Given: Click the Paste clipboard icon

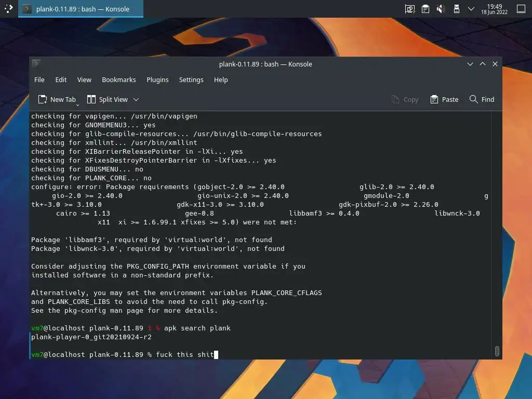Looking at the screenshot, I should coord(434,99).
